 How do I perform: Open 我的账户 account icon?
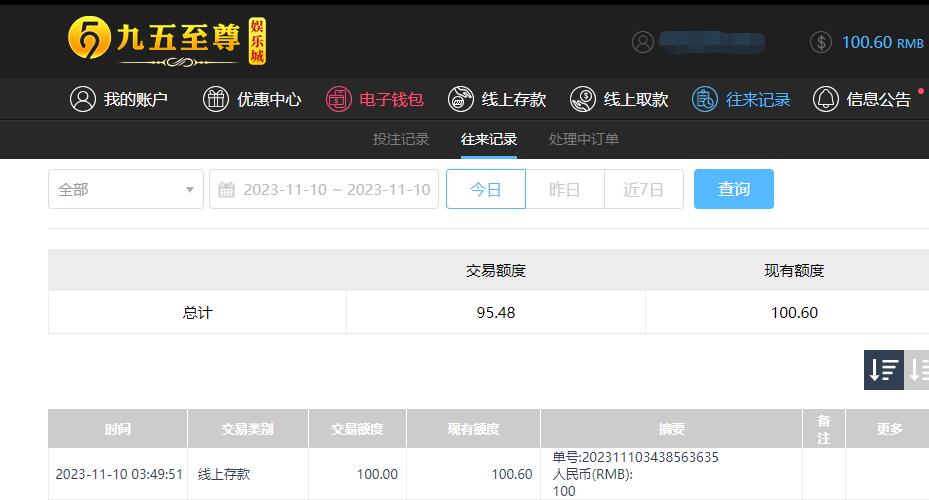[x=83, y=99]
